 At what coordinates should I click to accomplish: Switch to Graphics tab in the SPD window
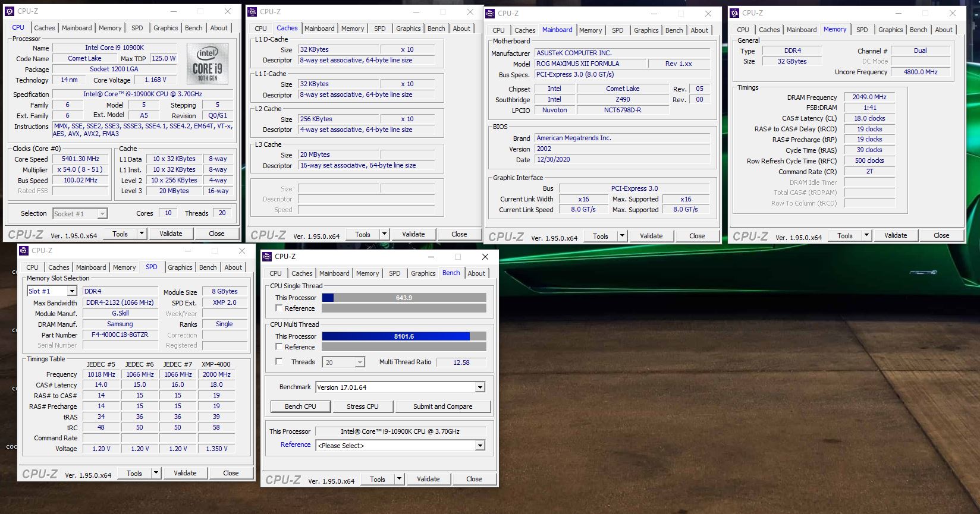click(180, 267)
